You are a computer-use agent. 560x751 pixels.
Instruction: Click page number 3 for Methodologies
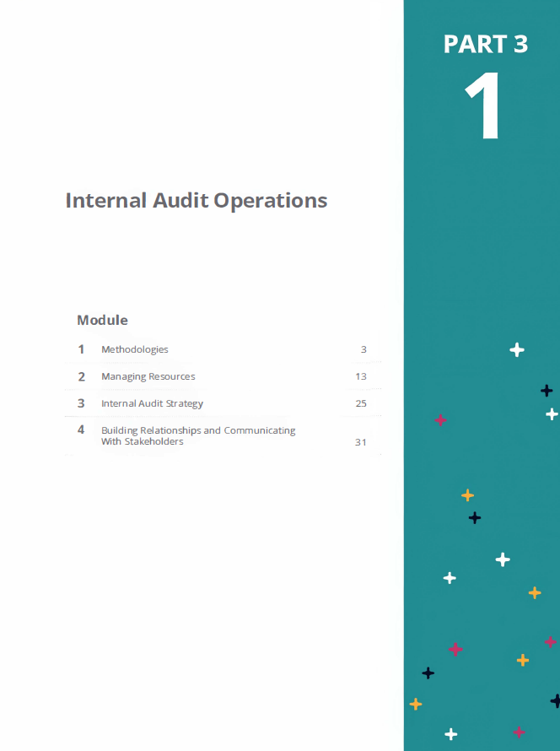click(x=363, y=349)
